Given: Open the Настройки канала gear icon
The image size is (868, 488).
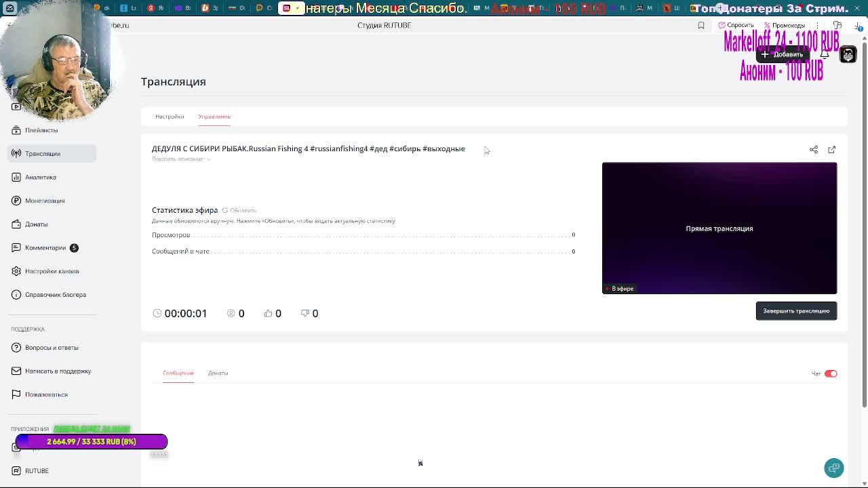Looking at the screenshot, I should click(16, 271).
